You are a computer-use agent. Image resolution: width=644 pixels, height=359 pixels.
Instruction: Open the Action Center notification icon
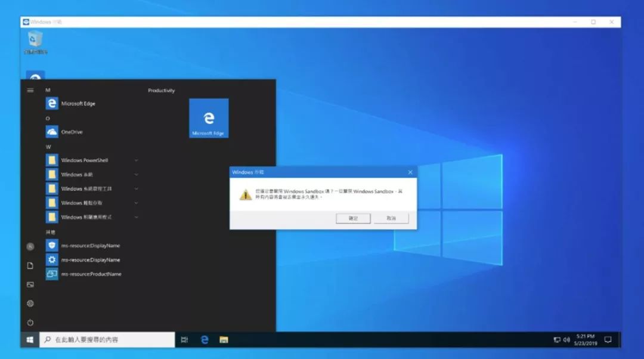click(608, 340)
